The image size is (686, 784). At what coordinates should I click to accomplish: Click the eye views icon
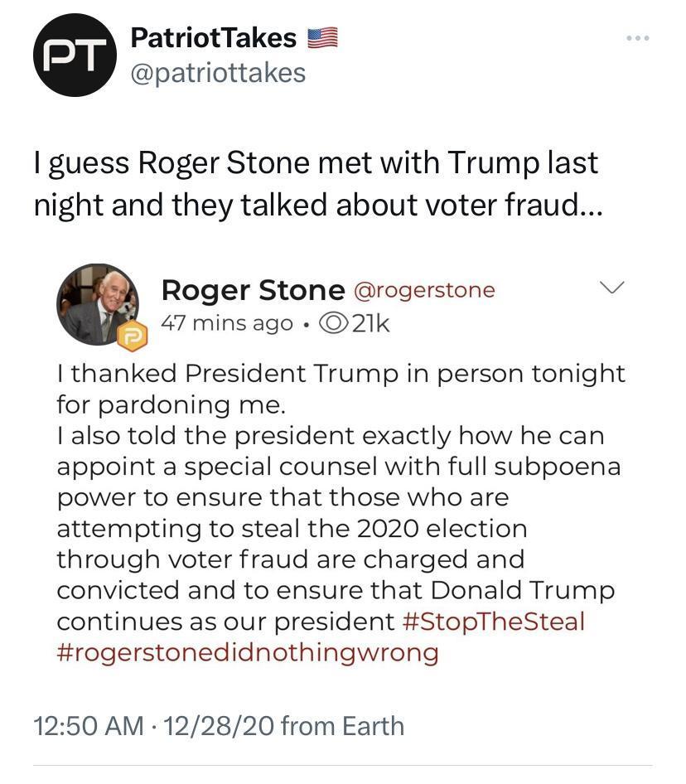(x=334, y=323)
